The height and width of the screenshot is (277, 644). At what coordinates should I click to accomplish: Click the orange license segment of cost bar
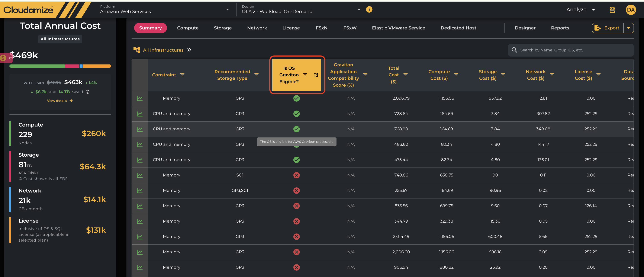(x=97, y=66)
